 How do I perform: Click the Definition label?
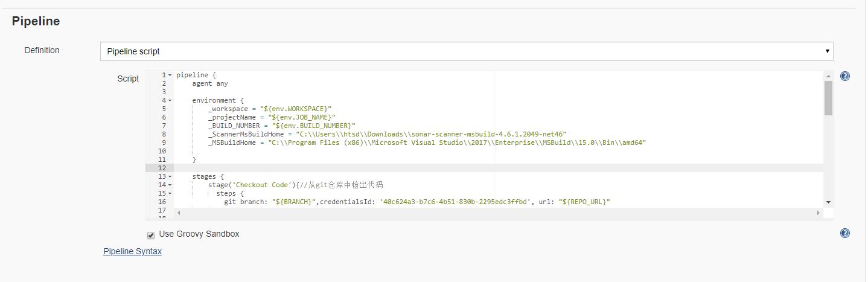[42, 50]
